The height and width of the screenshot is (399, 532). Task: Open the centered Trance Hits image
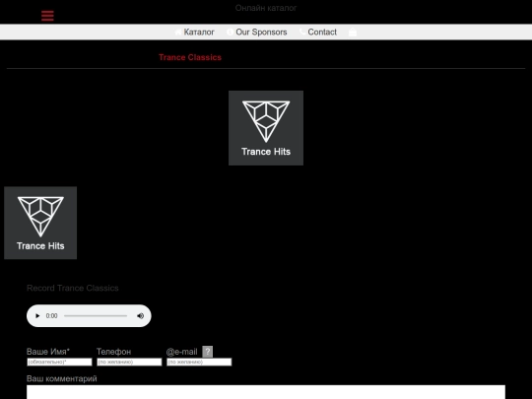266,128
